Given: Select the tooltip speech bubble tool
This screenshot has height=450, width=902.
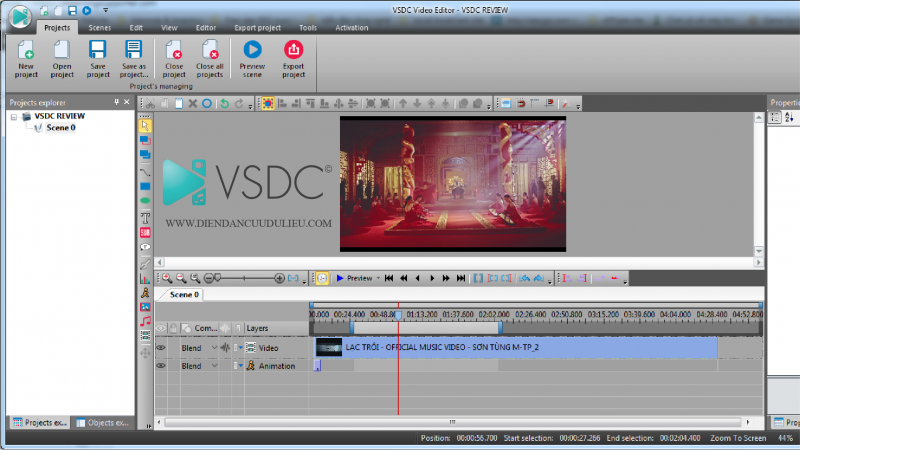Looking at the screenshot, I should click(x=145, y=247).
